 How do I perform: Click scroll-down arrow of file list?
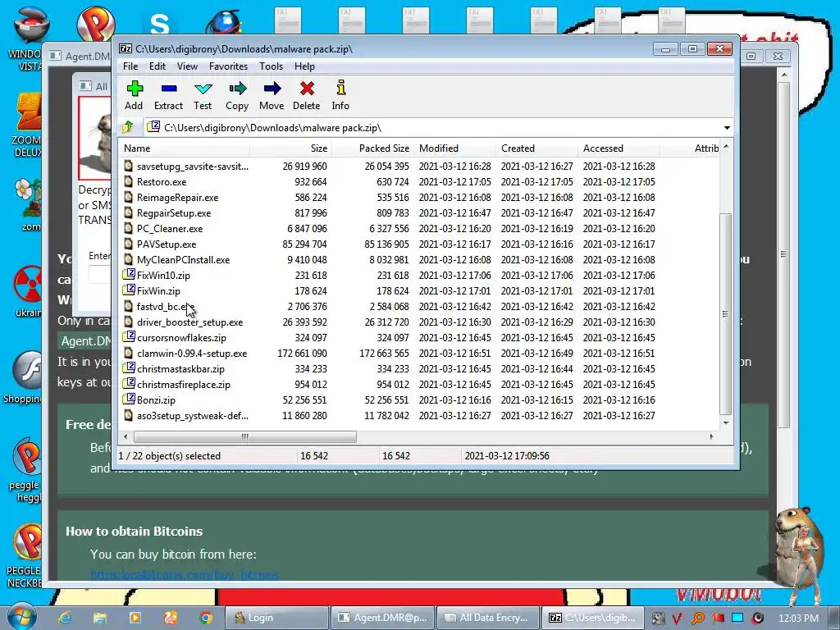[725, 422]
